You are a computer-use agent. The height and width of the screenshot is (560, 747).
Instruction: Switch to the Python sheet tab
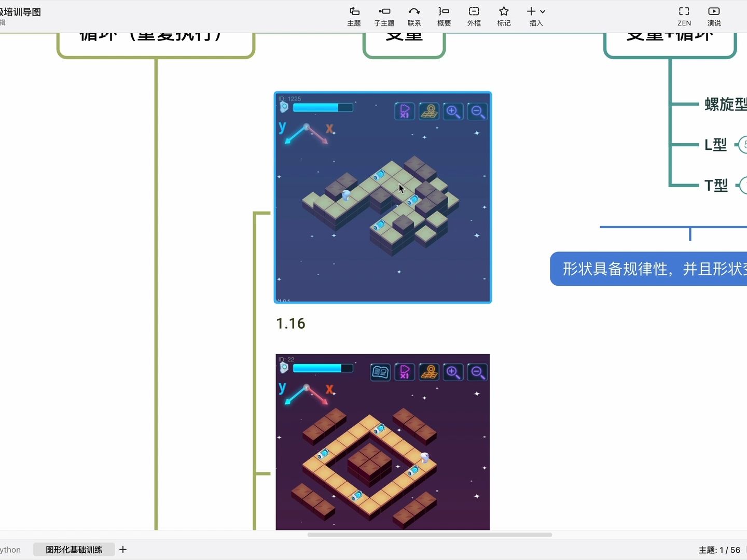10,550
